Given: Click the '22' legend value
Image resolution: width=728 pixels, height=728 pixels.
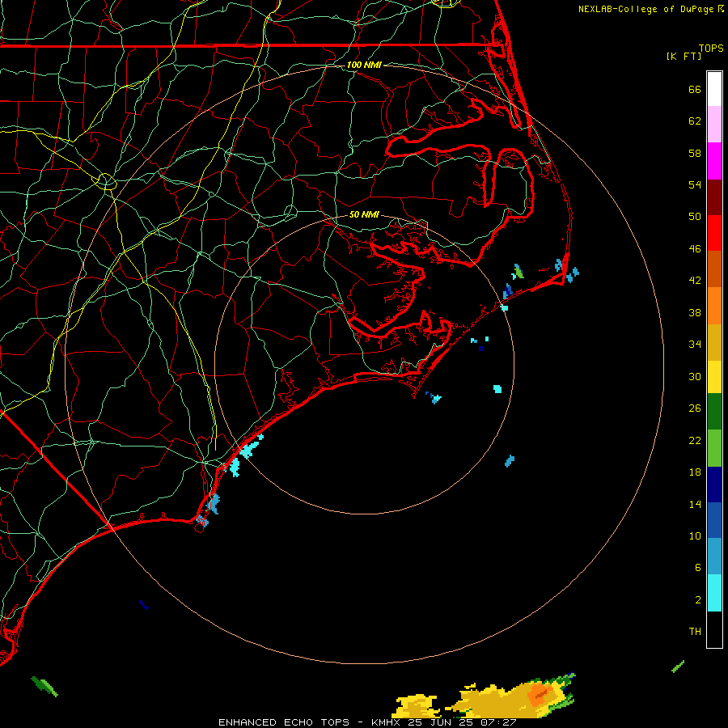Looking at the screenshot, I should (x=695, y=441).
